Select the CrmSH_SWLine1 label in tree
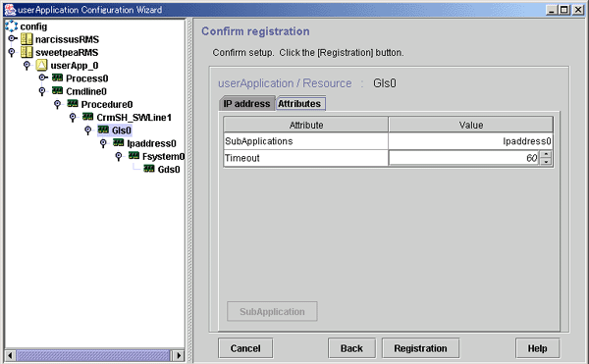 (x=134, y=118)
